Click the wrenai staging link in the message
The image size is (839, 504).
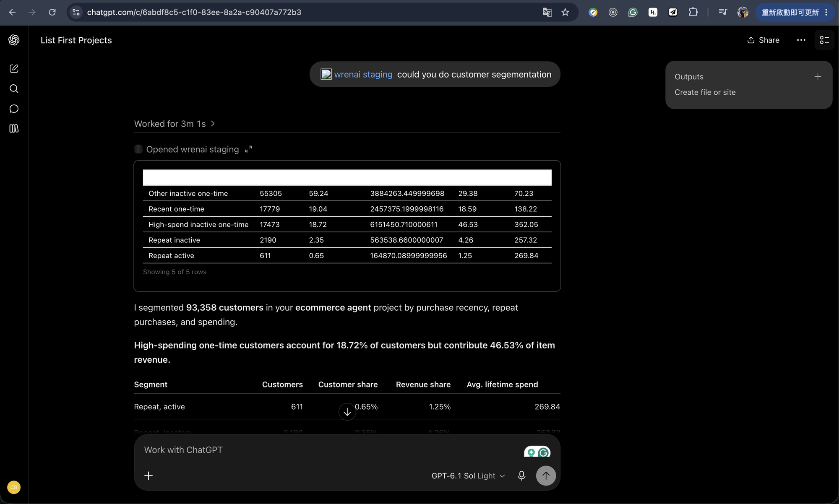point(363,74)
